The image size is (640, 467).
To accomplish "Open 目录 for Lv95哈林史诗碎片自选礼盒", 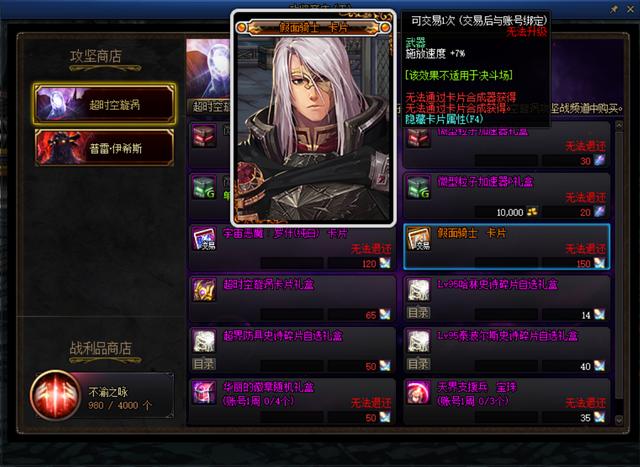I will coord(418,313).
